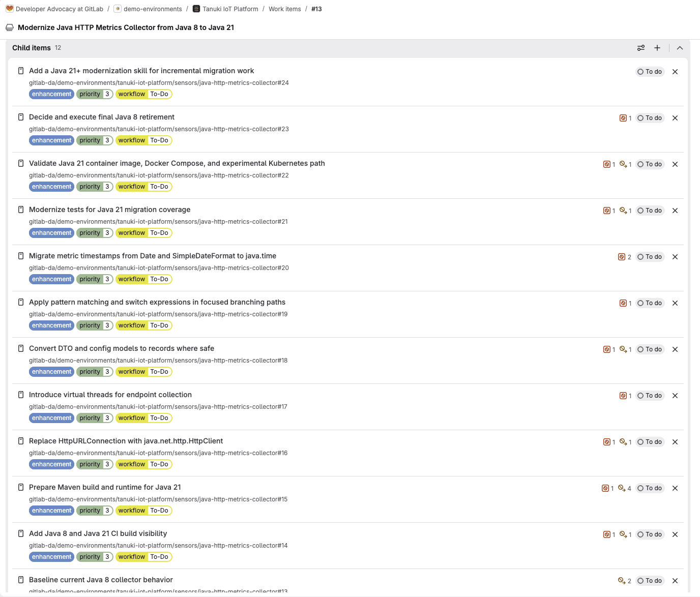Open 'Modernize tests for Java 21 migration coverage' issue
Screen dimensions: 700x597
pos(110,210)
